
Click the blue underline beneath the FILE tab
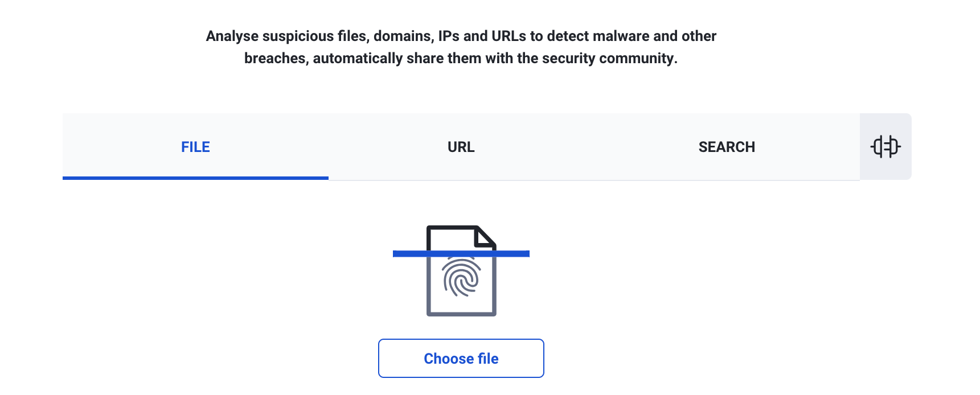coord(195,178)
